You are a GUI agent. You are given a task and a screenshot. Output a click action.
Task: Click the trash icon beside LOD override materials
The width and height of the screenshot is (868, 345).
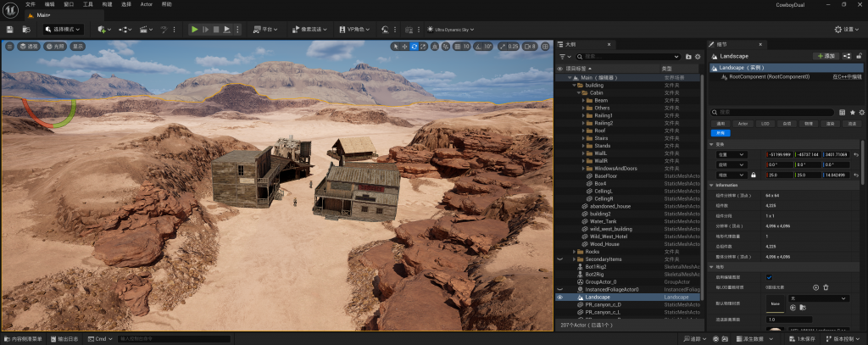(x=827, y=287)
